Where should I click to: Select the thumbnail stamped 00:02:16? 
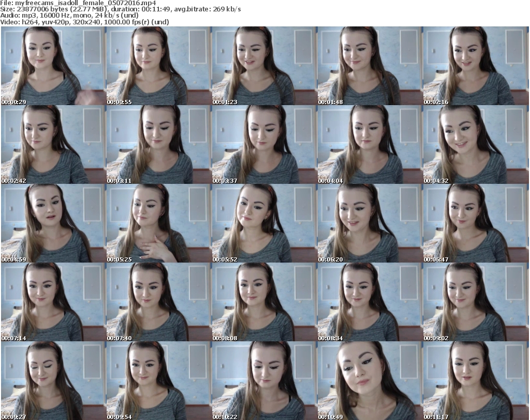coord(476,66)
